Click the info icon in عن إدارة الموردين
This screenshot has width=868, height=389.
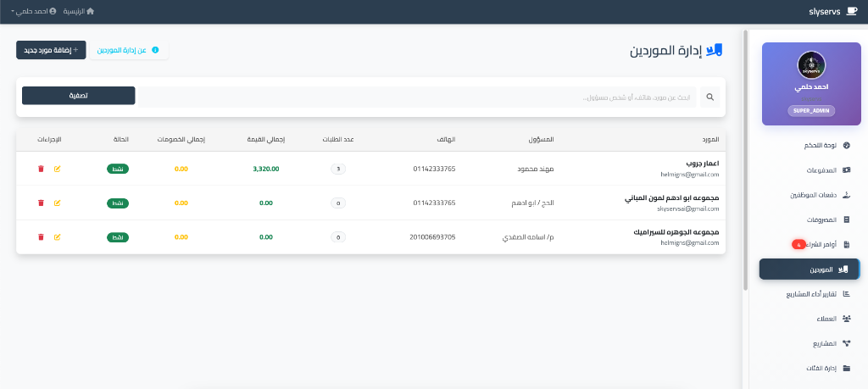pos(155,50)
